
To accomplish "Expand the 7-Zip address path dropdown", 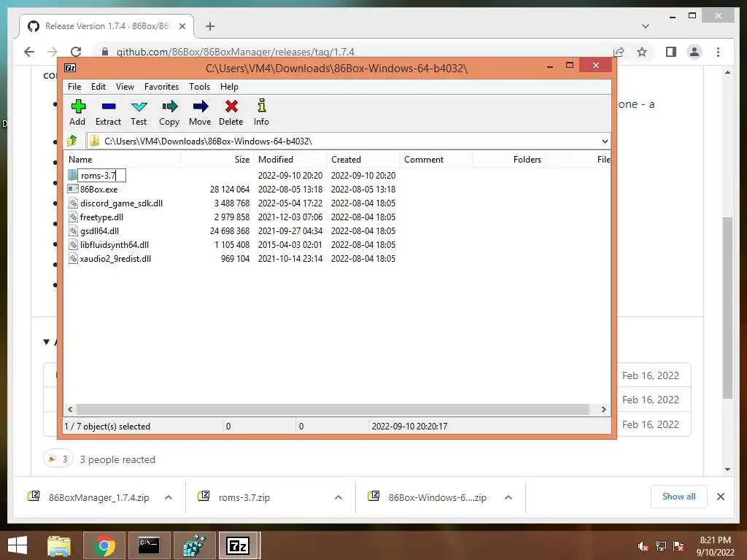I will click(x=605, y=141).
